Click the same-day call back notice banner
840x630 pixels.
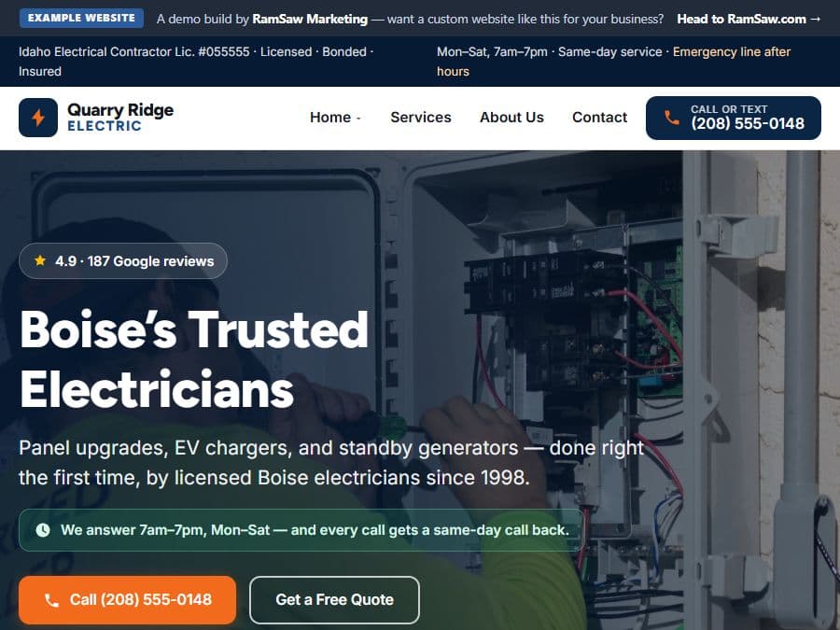click(301, 530)
